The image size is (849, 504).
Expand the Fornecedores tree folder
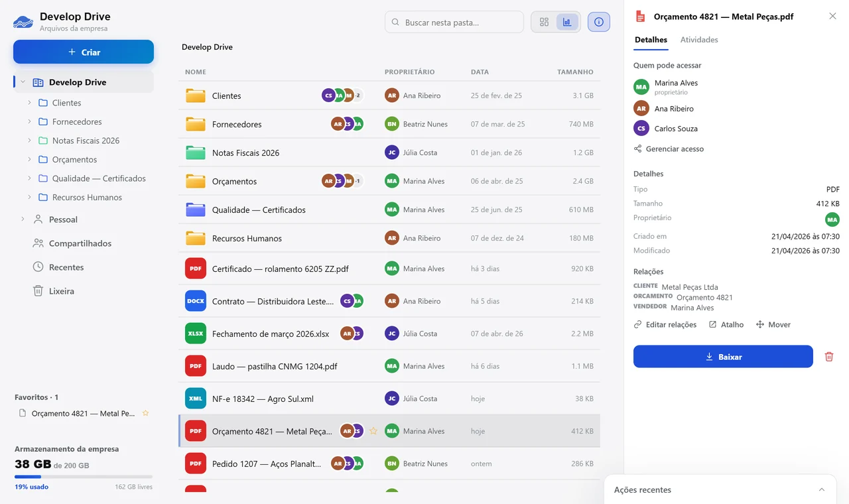(x=29, y=121)
